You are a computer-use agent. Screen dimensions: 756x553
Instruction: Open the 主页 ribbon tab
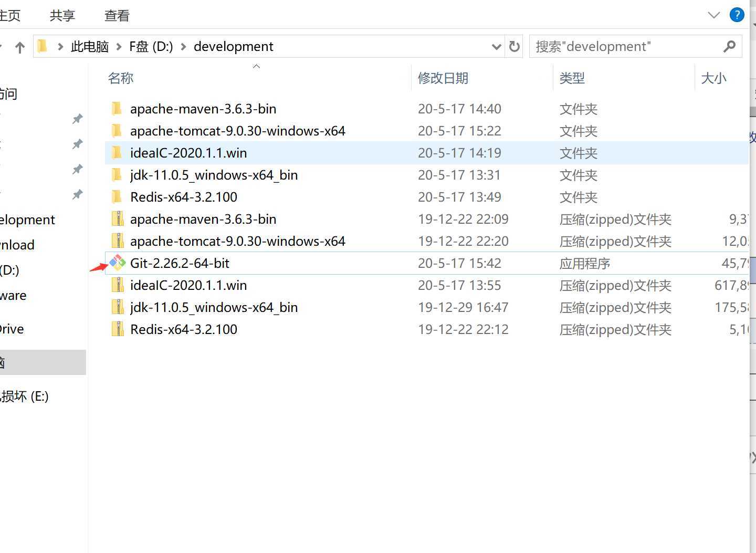tap(10, 16)
